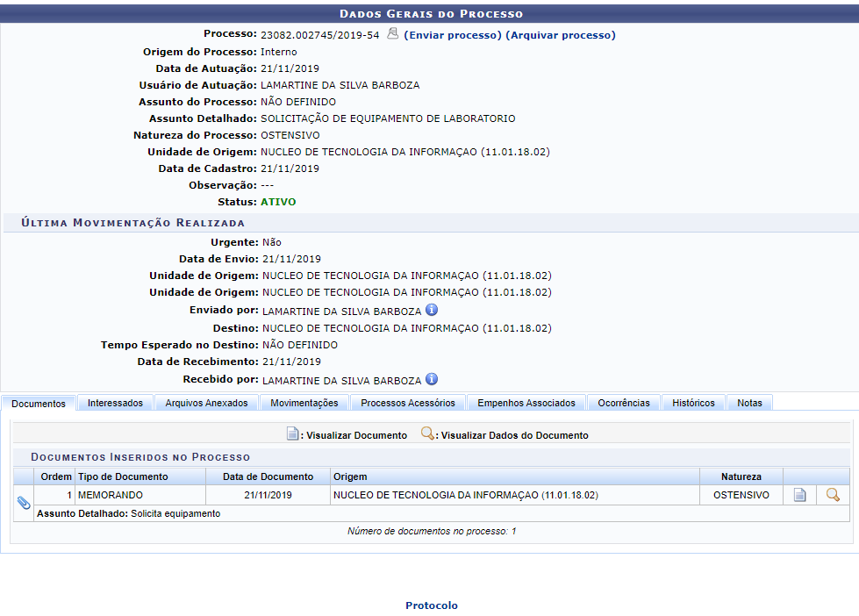The width and height of the screenshot is (859, 616).
Task: Click the Data de Documento column header
Action: pyautogui.click(x=268, y=476)
